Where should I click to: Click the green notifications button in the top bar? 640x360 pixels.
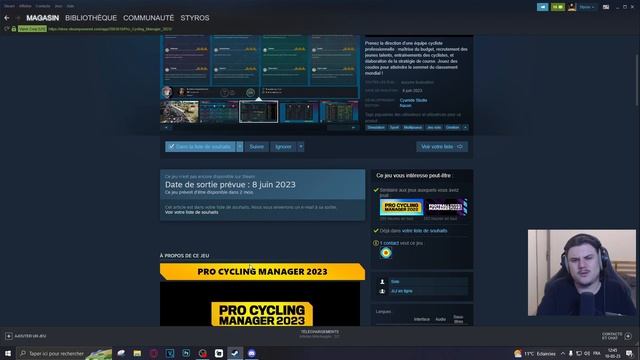pyautogui.click(x=558, y=7)
